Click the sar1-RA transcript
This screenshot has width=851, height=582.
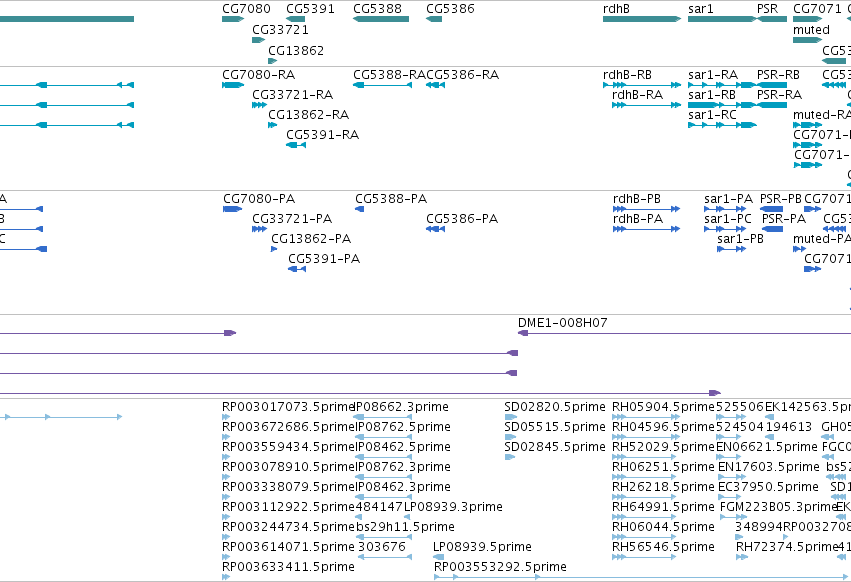click(722, 85)
